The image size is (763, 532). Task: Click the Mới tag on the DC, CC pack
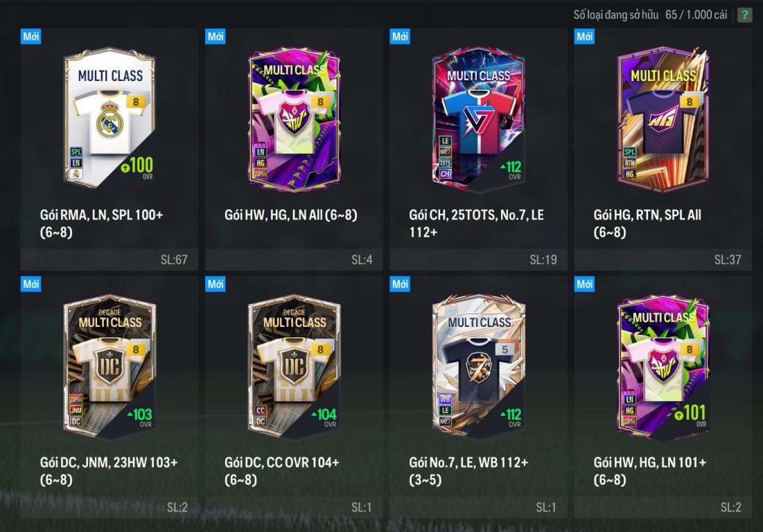[x=215, y=284]
